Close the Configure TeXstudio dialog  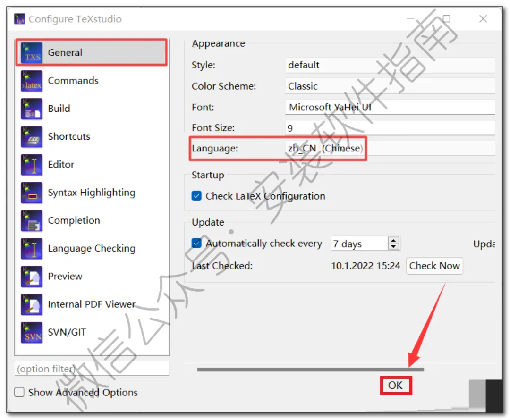pyautogui.click(x=483, y=19)
